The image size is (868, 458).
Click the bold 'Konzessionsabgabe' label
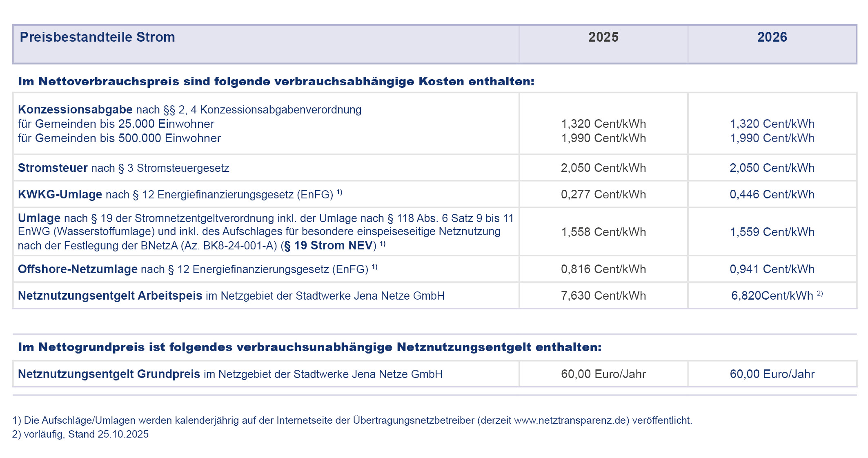[x=75, y=109]
